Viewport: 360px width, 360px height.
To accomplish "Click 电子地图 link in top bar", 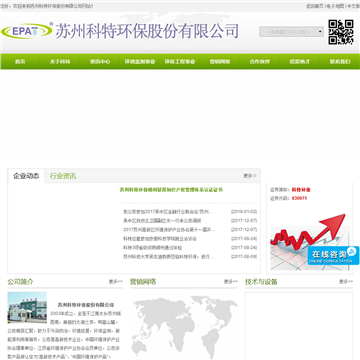I will (335, 6).
